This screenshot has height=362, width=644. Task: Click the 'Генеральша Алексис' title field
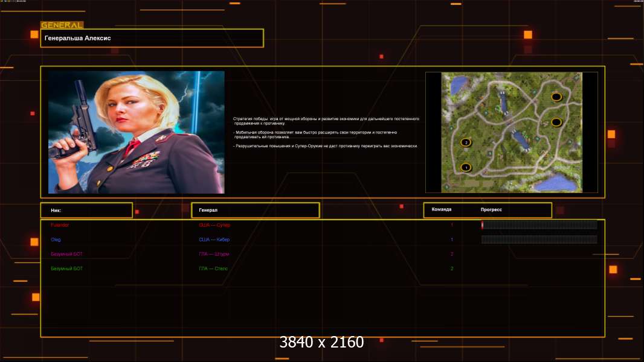coord(152,38)
